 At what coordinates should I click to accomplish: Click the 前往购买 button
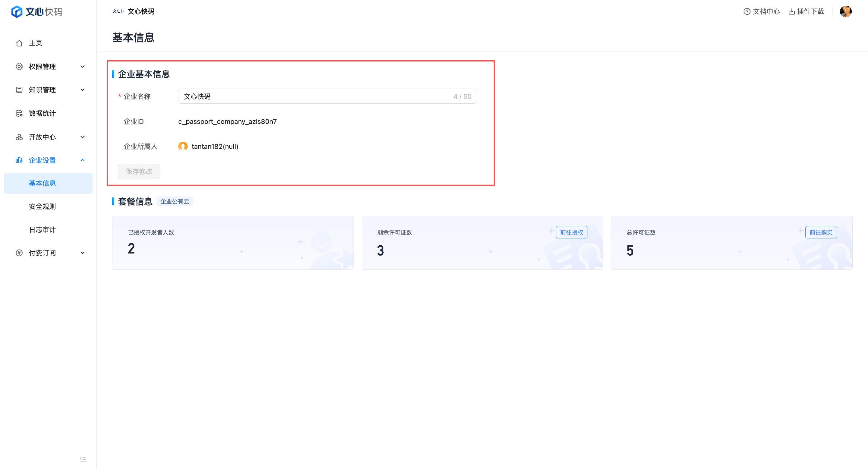820,232
